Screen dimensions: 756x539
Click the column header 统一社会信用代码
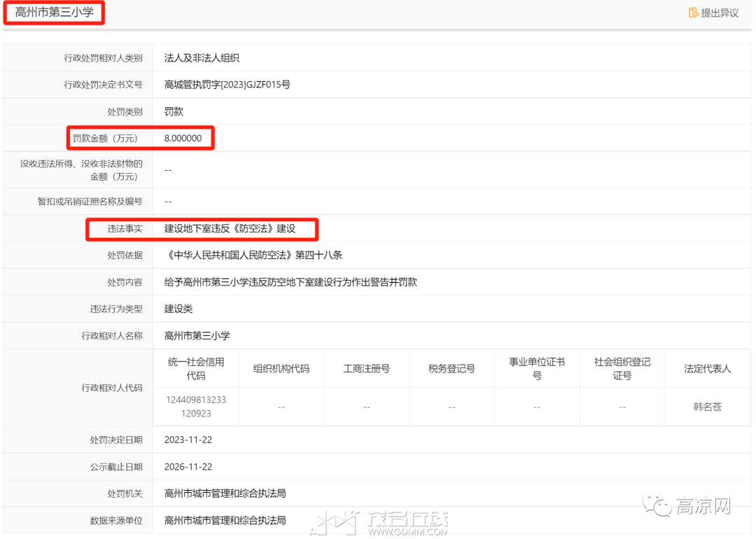click(196, 369)
